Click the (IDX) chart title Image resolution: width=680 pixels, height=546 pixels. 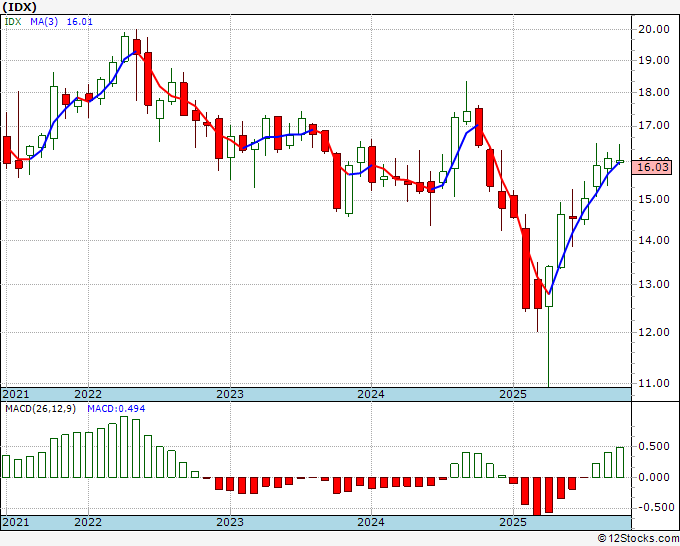pos(20,7)
